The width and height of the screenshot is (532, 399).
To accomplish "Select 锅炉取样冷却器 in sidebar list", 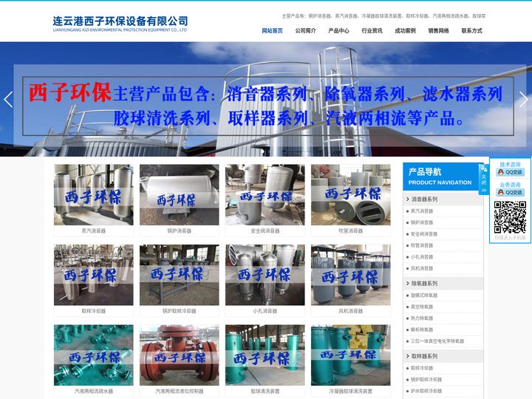I will 426,379.
